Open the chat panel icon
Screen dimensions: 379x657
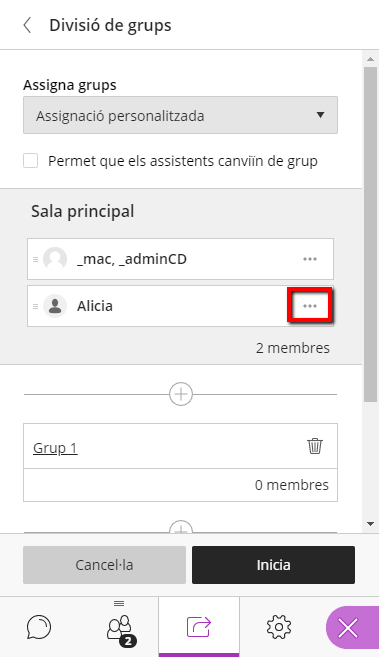tap(39, 627)
